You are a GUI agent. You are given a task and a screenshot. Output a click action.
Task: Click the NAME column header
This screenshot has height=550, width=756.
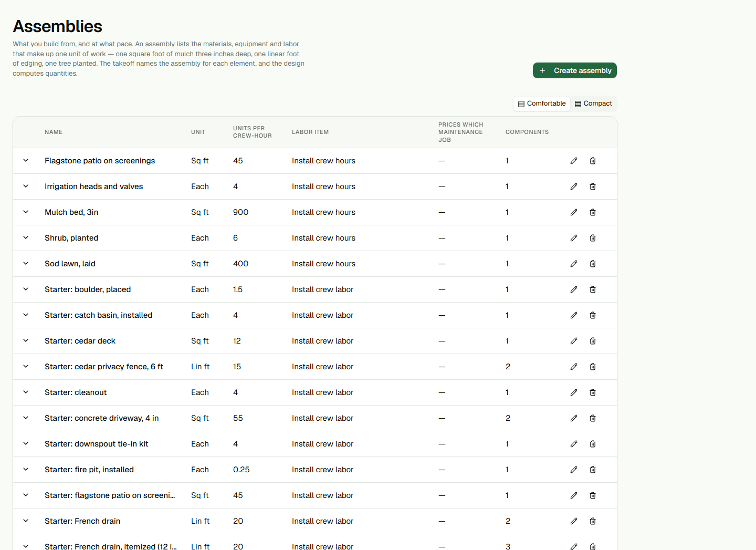54,132
